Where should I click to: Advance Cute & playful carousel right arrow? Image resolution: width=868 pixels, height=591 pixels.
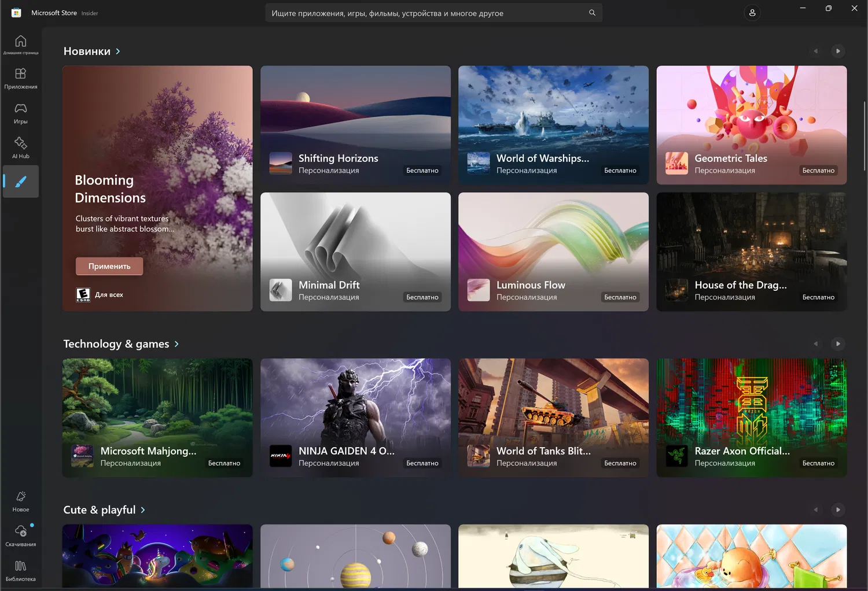point(838,510)
